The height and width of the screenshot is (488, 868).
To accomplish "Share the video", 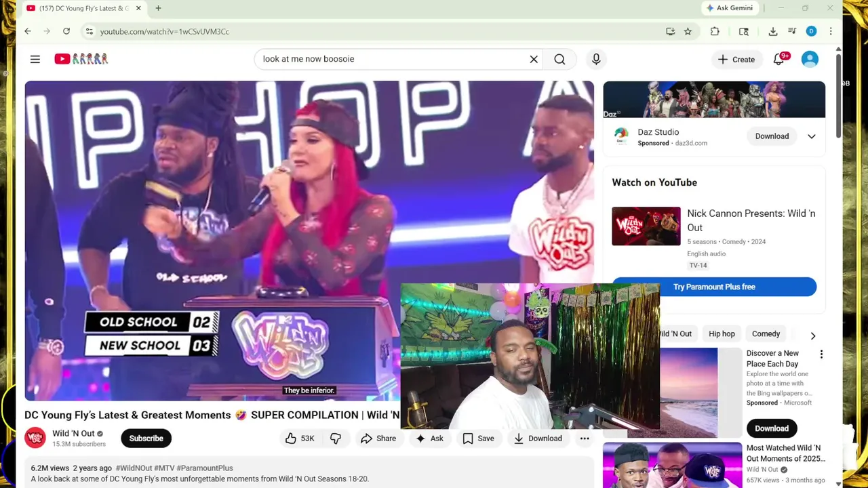I will [x=378, y=439].
